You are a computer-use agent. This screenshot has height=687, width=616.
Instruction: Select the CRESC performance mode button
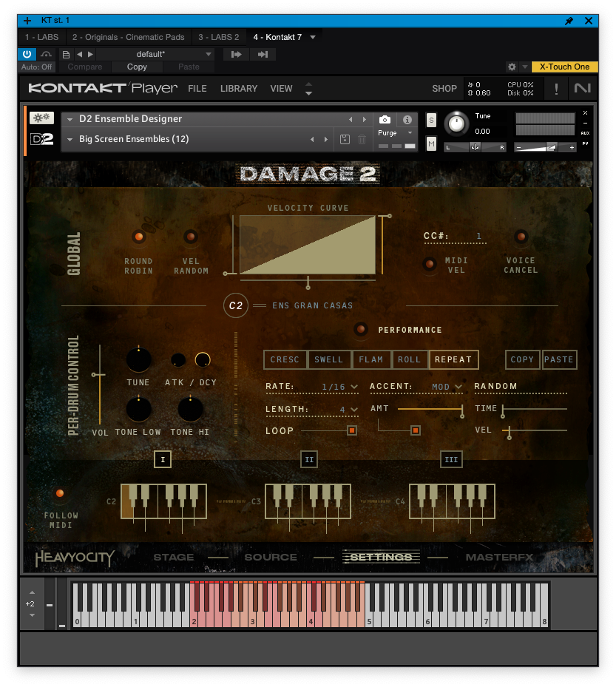(285, 359)
